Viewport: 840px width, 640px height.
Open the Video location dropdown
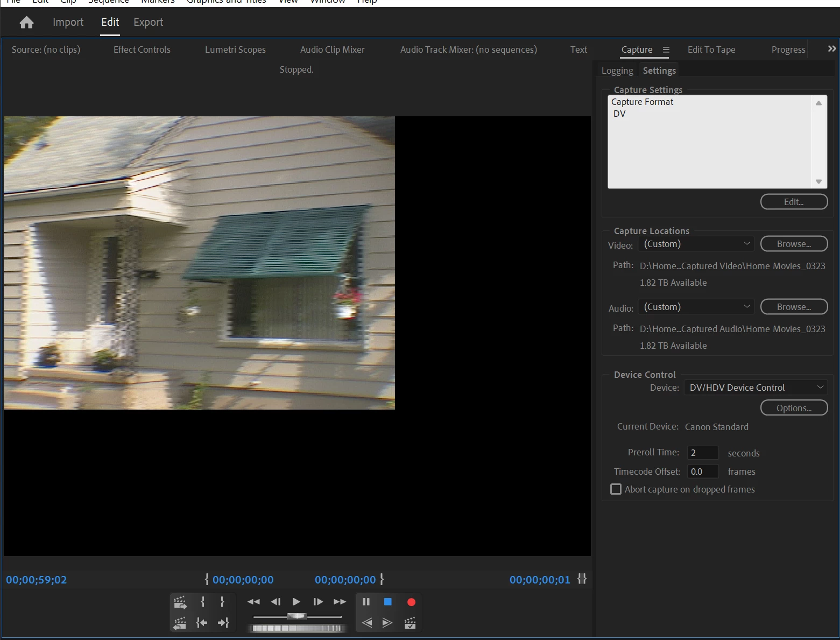[x=696, y=244]
